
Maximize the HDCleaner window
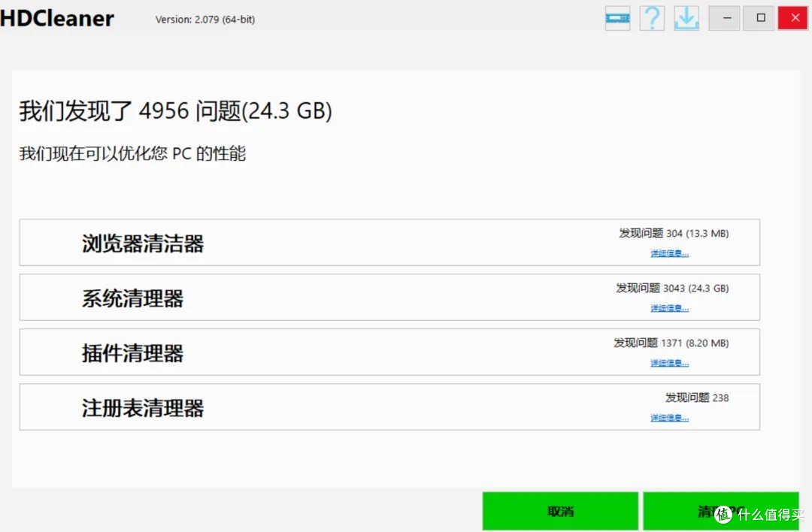point(758,17)
